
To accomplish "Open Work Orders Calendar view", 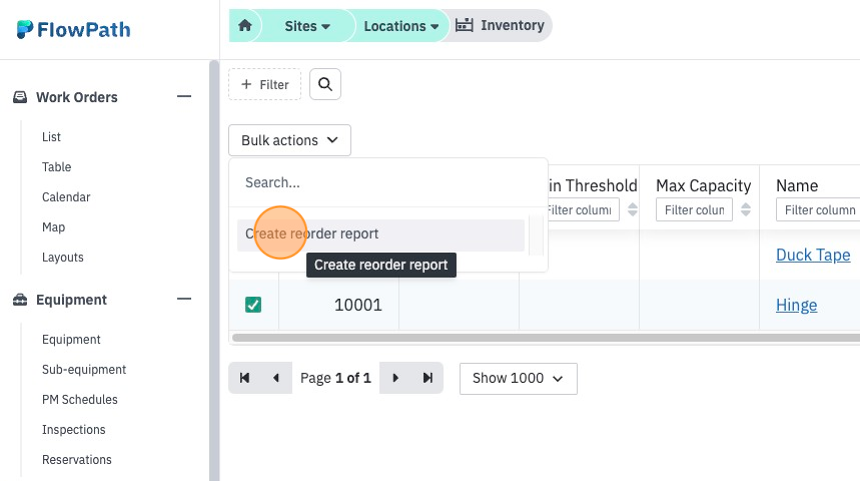I will click(x=66, y=197).
